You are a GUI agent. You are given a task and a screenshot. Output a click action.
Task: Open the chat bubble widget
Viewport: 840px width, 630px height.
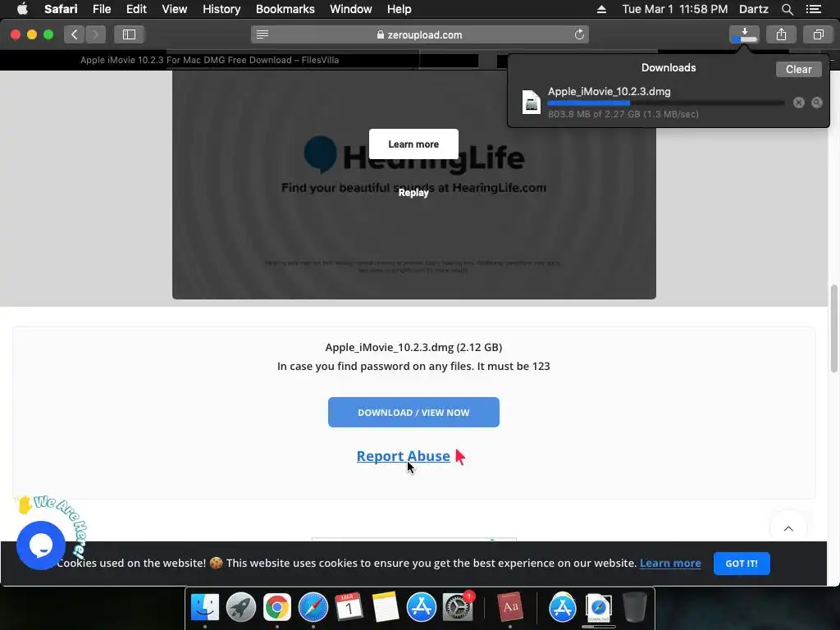(41, 546)
